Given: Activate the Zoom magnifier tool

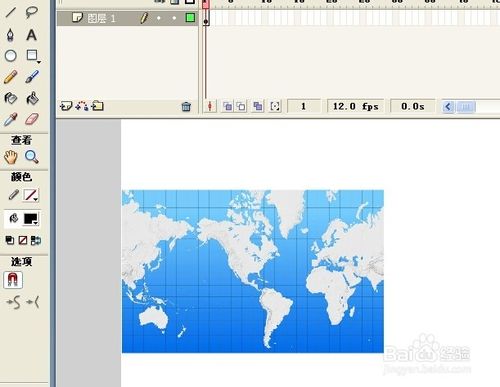Looking at the screenshot, I should tap(32, 157).
